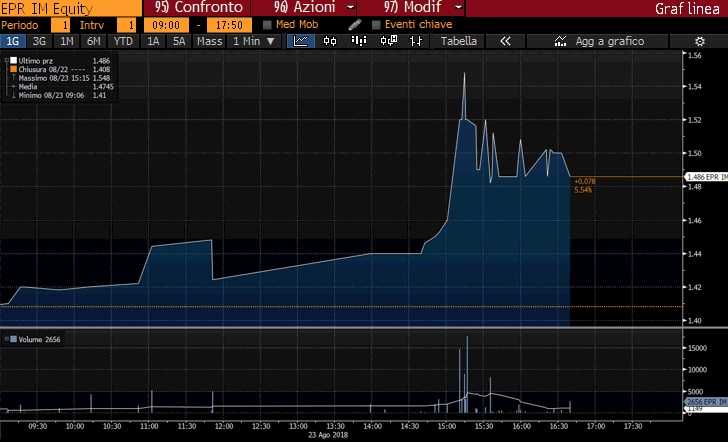Open chart settings gear icon

click(699, 41)
